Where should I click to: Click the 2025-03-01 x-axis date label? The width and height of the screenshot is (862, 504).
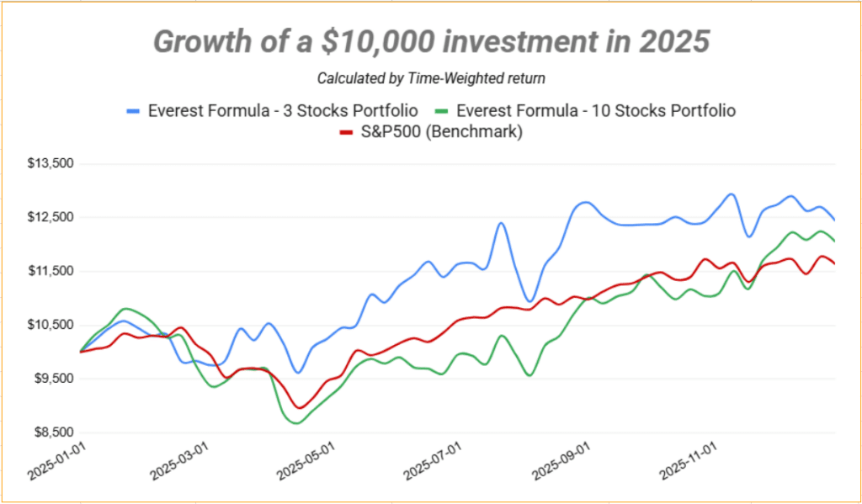tap(180, 460)
